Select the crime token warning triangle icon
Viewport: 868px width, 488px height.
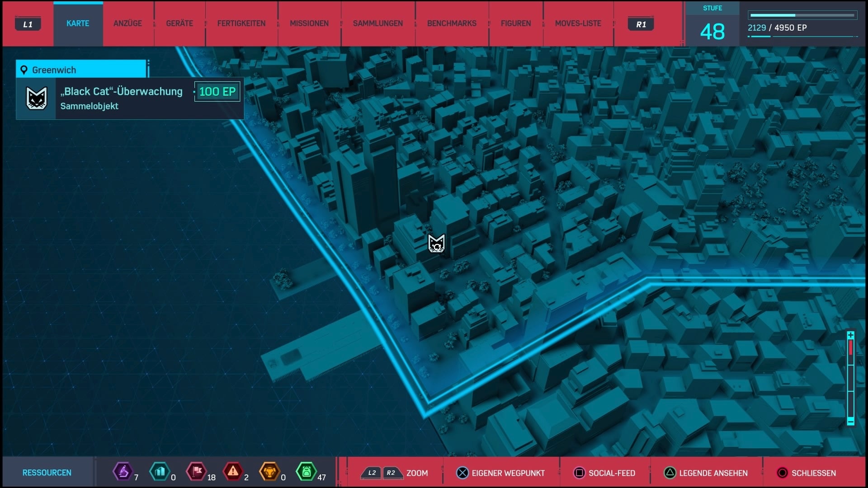[233, 472]
